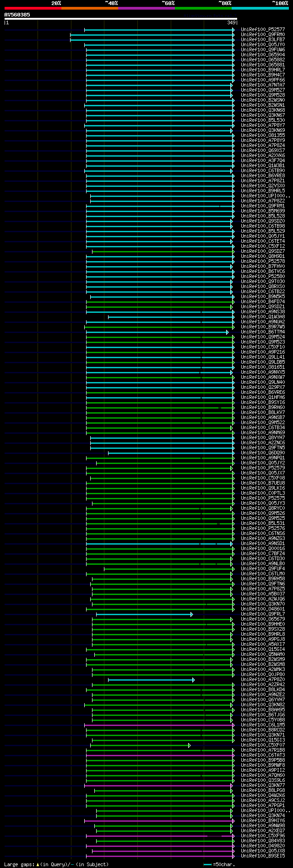This screenshot has width=293, height=868.
Task: Select hit label UniRef100_B9HIY6
Action: (263, 820)
